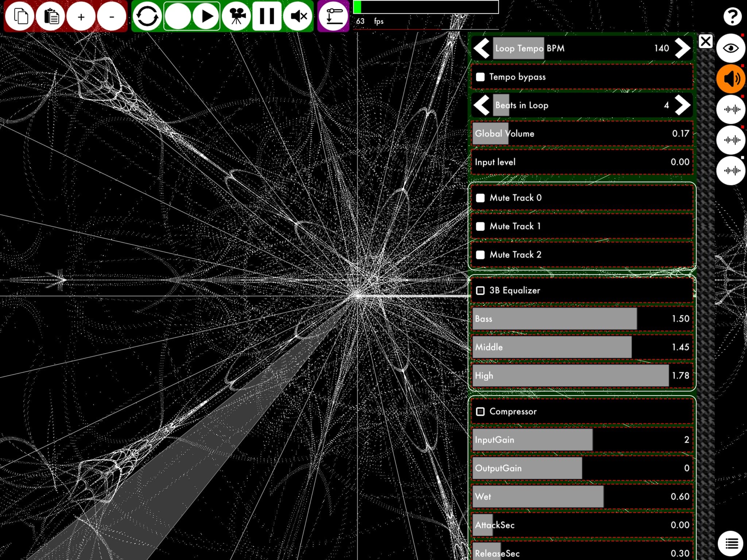The image size is (747, 560).
Task: Check the Mute Track 1 box
Action: tap(480, 226)
